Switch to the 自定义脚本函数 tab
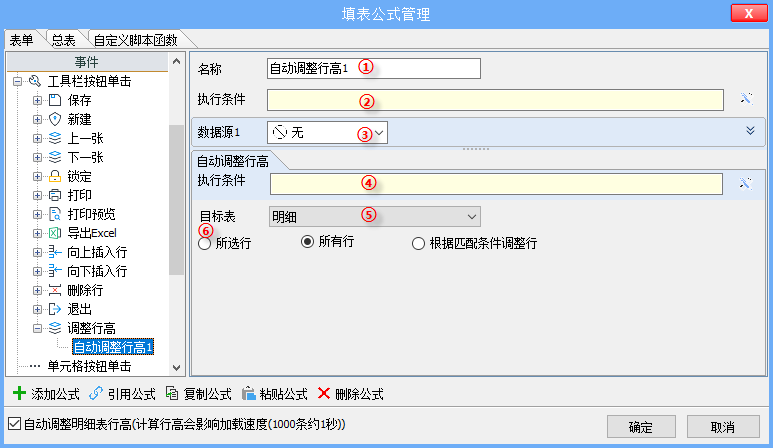This screenshot has width=773, height=448. 135,40
